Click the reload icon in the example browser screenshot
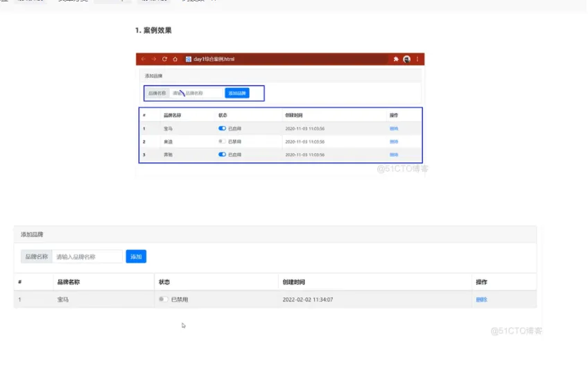Screen dimensions: 588x368 click(x=164, y=59)
